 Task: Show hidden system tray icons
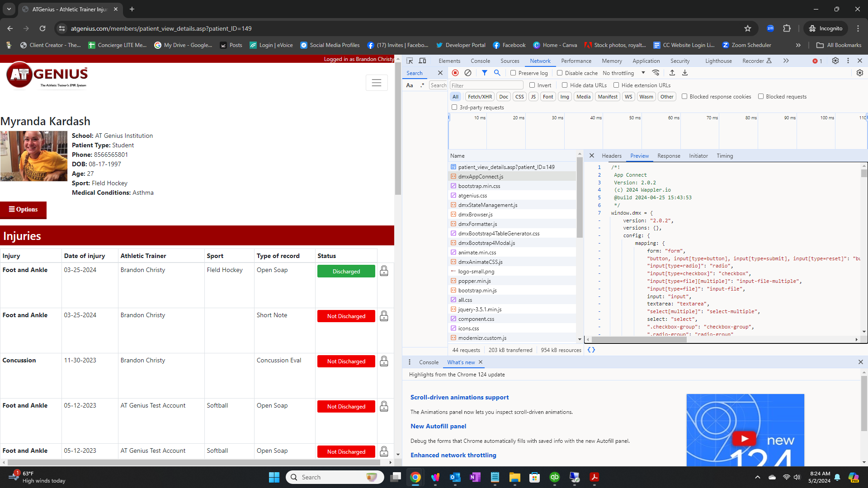[x=758, y=477]
